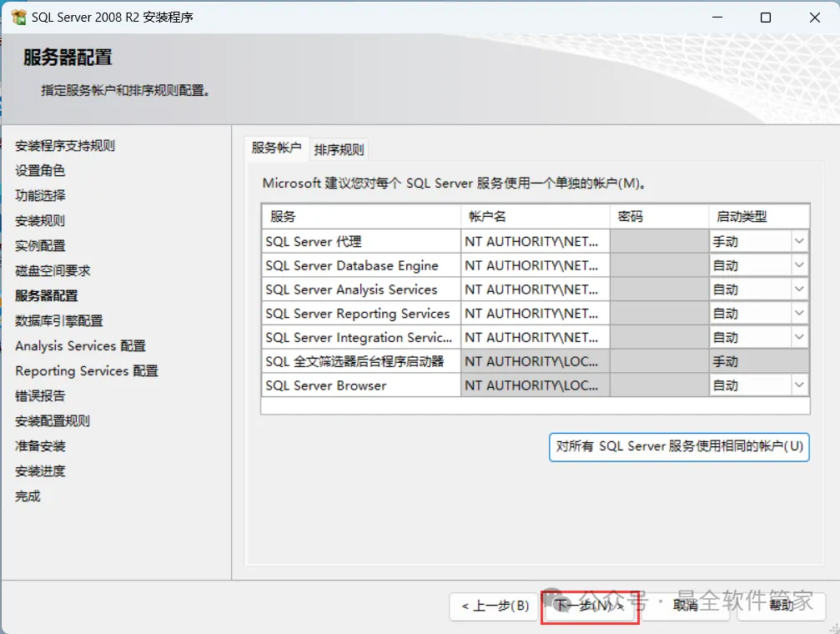Click 实例配置 step in sidebar

pyautogui.click(x=40, y=245)
